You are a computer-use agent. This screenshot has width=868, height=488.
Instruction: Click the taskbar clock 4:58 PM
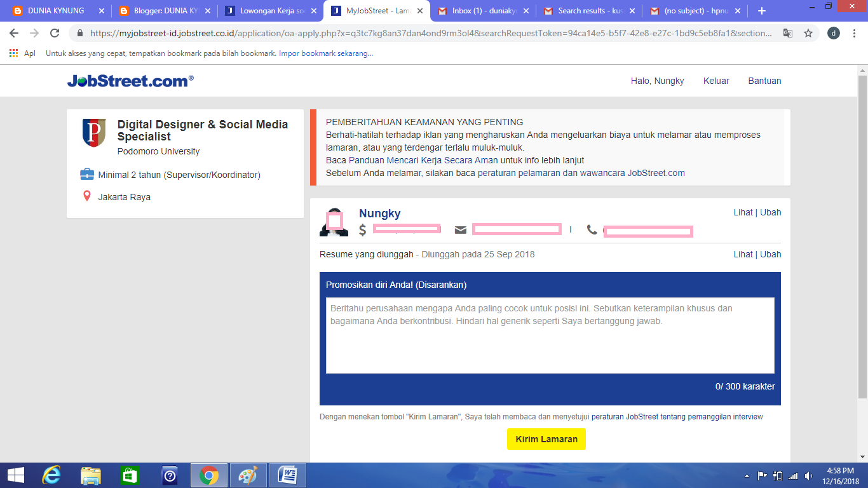click(x=840, y=471)
